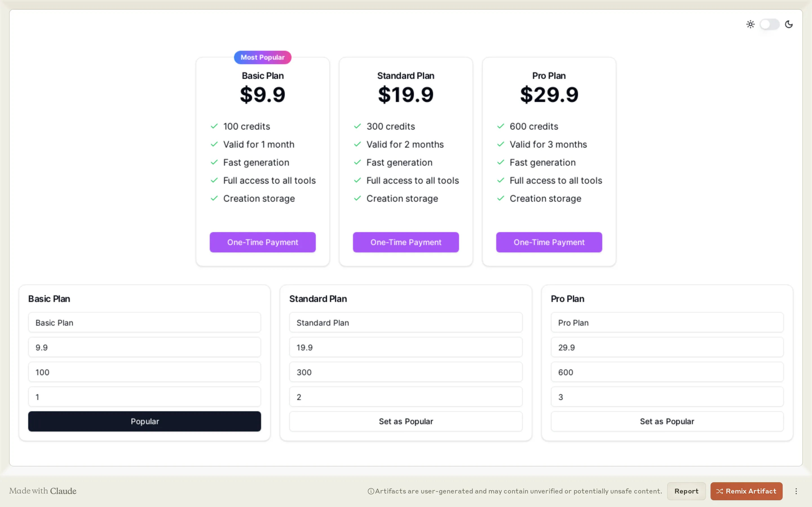Set the Standard Plan as Popular
The width and height of the screenshot is (812, 507).
pyautogui.click(x=405, y=421)
